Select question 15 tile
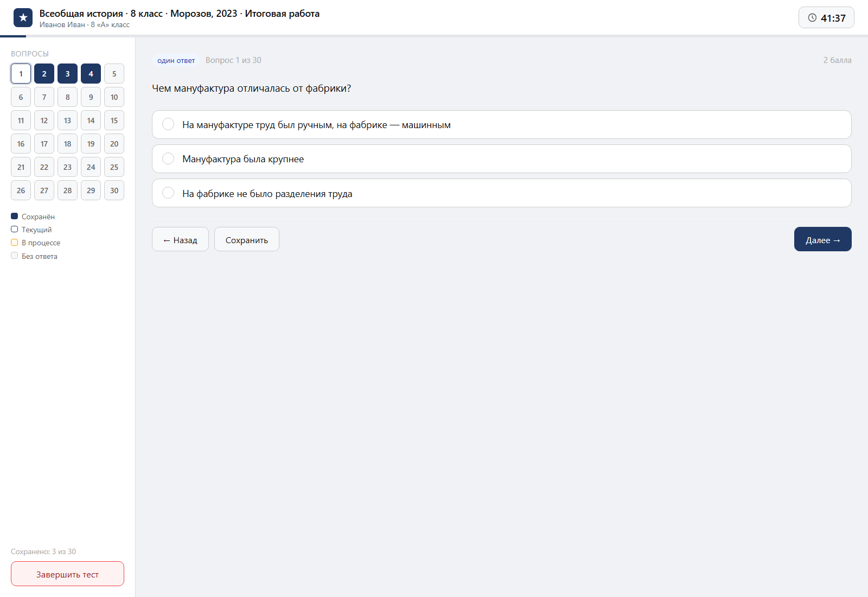 (114, 120)
